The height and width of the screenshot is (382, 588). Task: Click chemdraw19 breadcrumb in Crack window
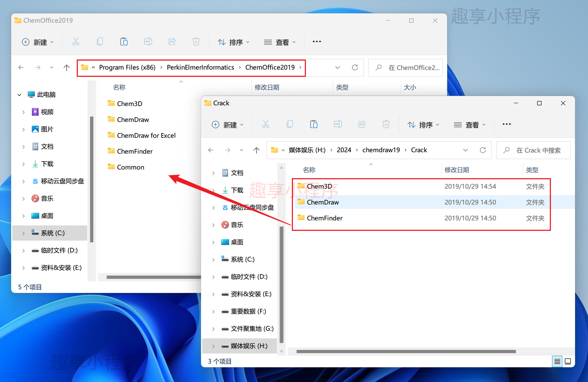tap(381, 150)
